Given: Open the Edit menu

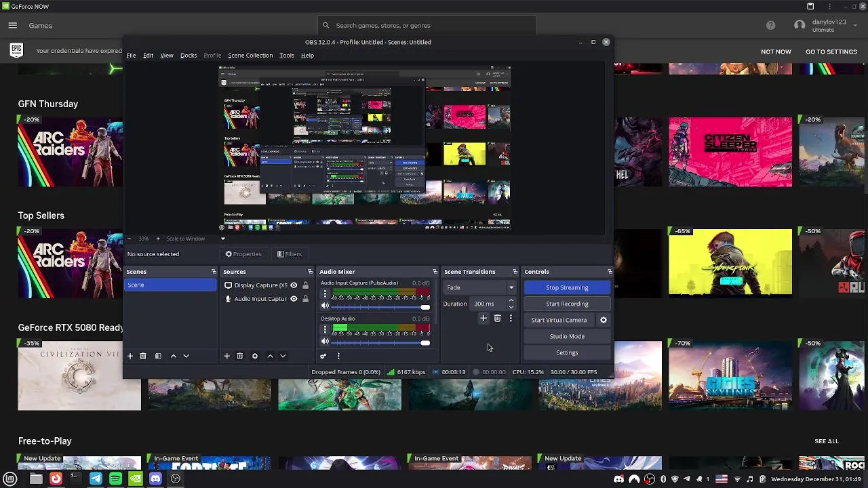Looking at the screenshot, I should [148, 56].
